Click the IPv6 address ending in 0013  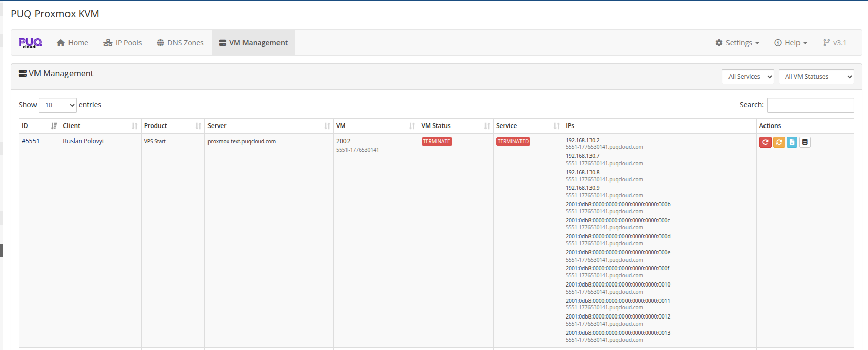pyautogui.click(x=618, y=333)
